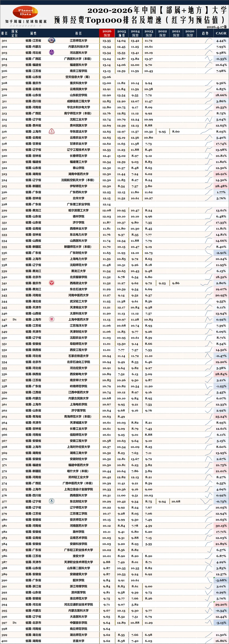Click the 华东政法大学 school emblem
This screenshot has width=229, height=644.
click(52, 131)
